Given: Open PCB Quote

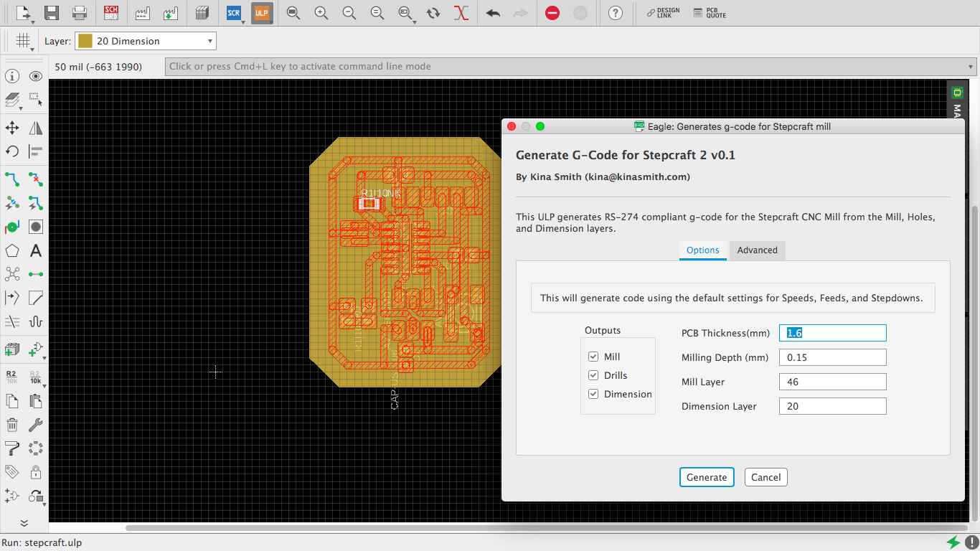Looking at the screenshot, I should (x=710, y=13).
